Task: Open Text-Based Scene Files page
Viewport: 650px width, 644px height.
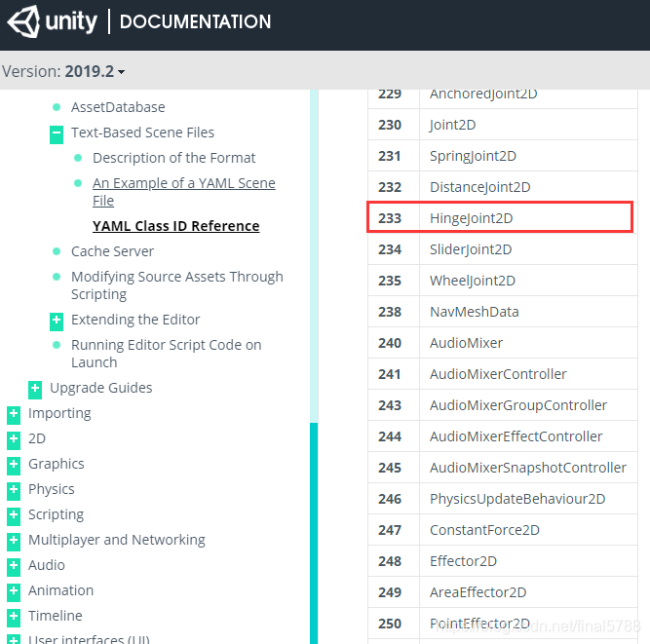Action: pos(142,133)
